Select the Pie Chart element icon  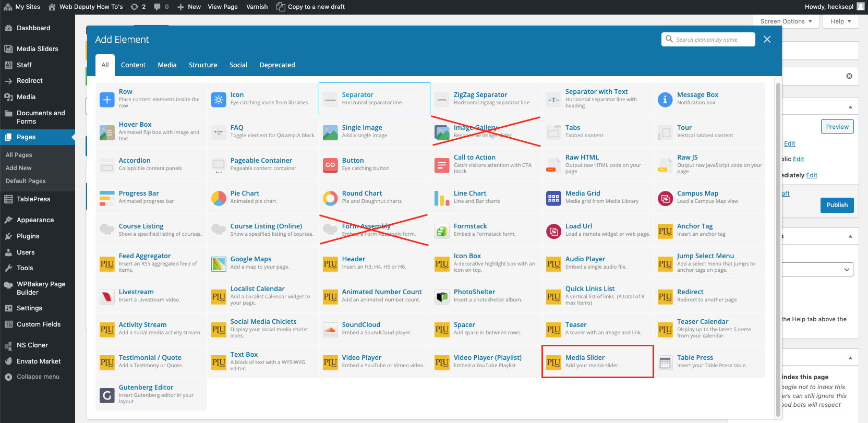tap(219, 198)
